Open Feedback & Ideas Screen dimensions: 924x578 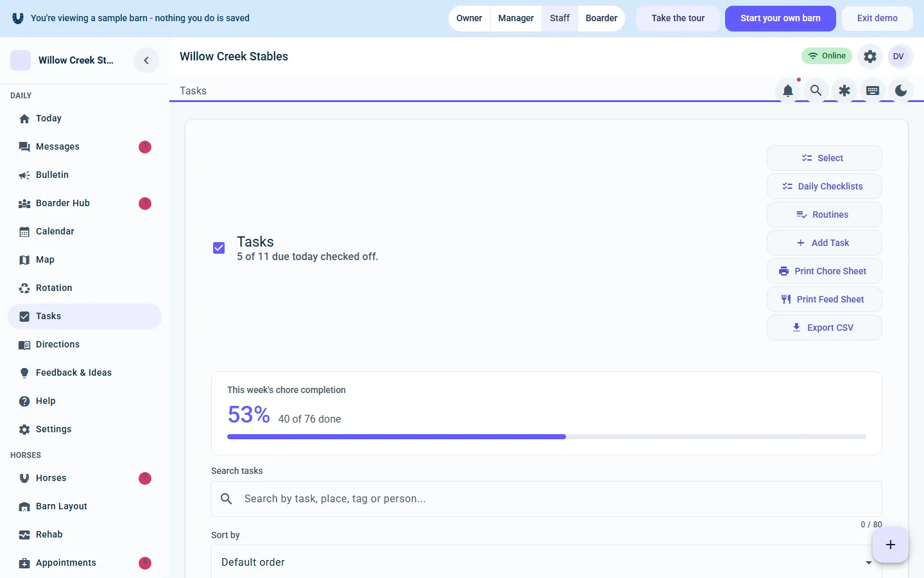tap(85, 372)
